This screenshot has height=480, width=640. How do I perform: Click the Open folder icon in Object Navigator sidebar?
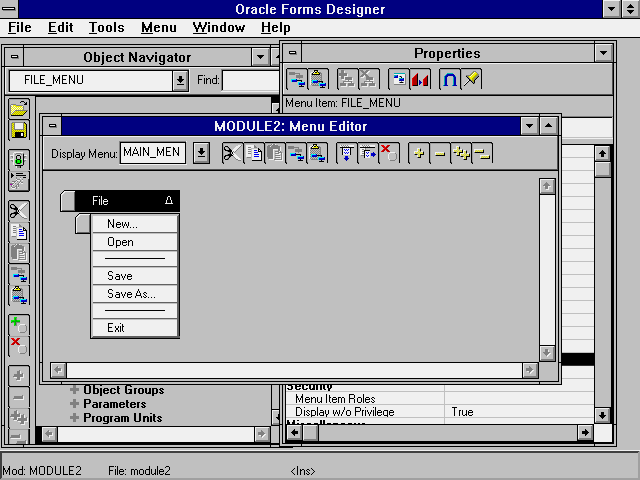[x=19, y=109]
